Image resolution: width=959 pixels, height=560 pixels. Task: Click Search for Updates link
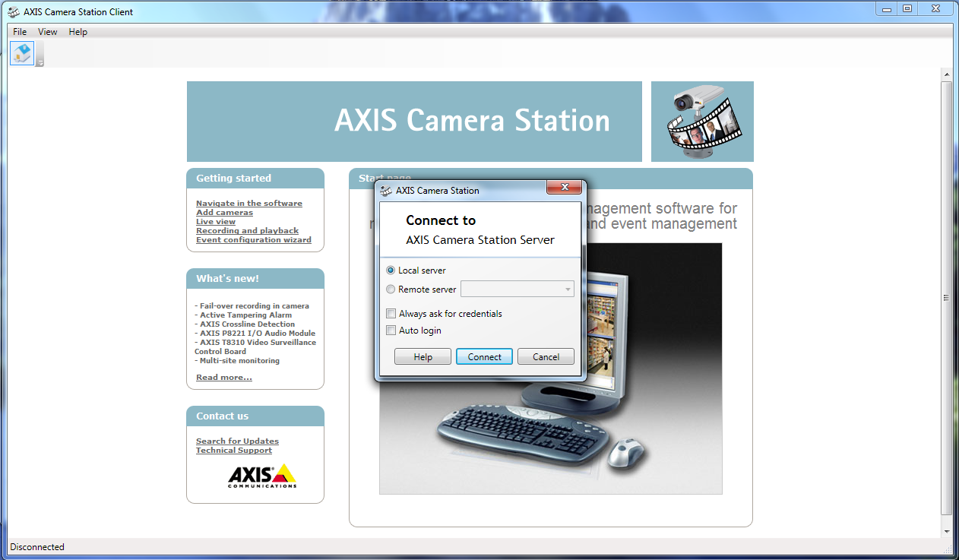click(x=237, y=441)
